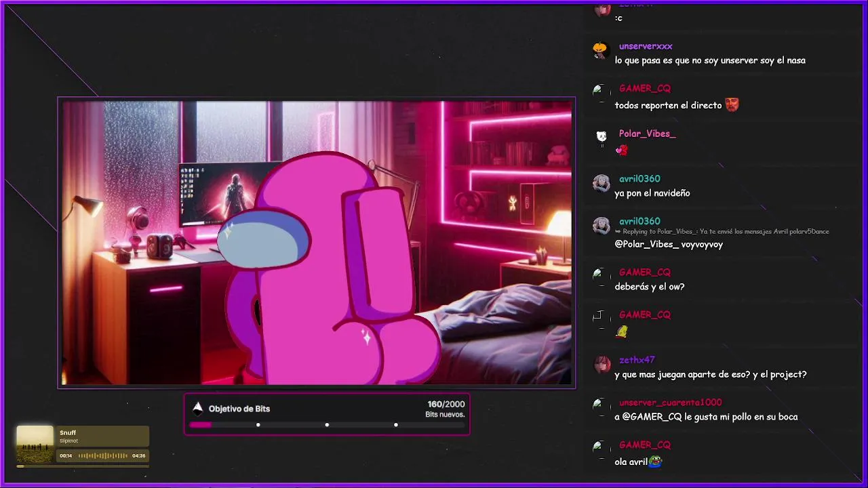Click the first milestone dot on Bits bar
The height and width of the screenshot is (488, 868).
click(x=258, y=425)
